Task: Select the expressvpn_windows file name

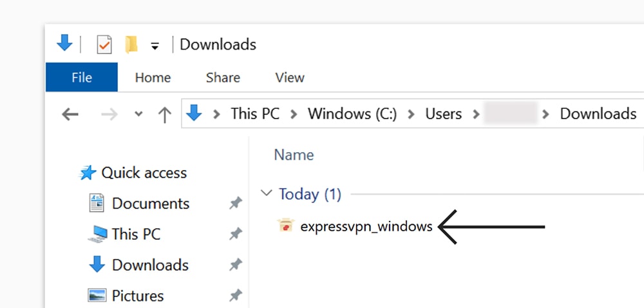Action: 366,227
